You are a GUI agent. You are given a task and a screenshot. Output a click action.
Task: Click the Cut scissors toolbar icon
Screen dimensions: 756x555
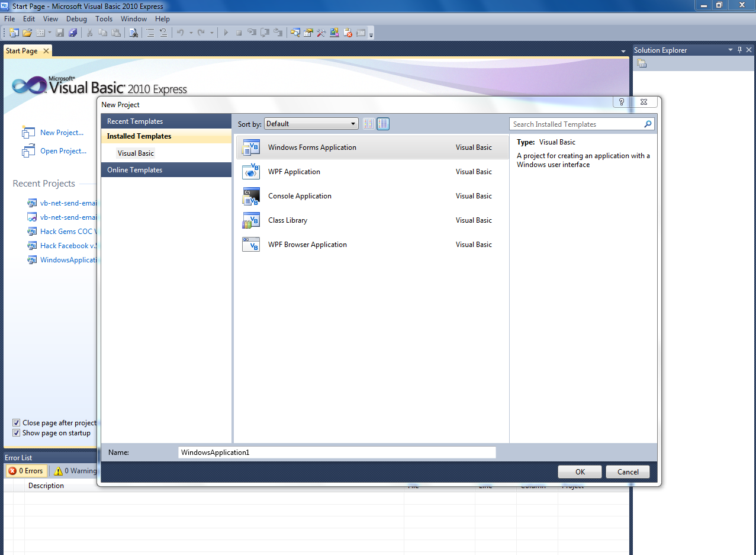pyautogui.click(x=89, y=33)
